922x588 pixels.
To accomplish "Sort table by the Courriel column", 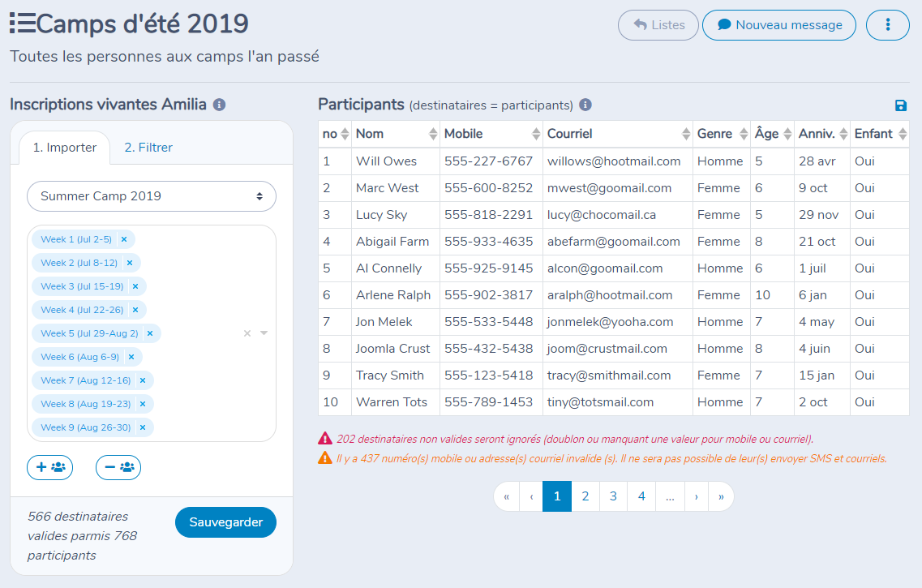I will [617, 134].
